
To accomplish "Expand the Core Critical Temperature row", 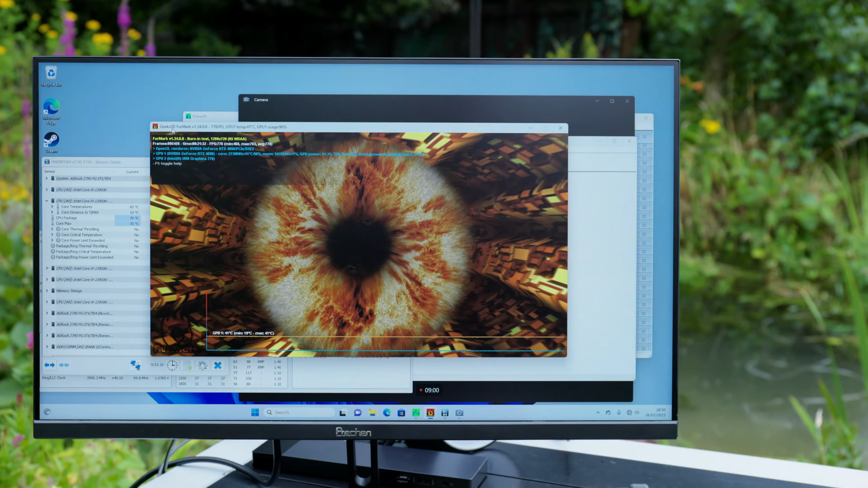I will tap(52, 235).
